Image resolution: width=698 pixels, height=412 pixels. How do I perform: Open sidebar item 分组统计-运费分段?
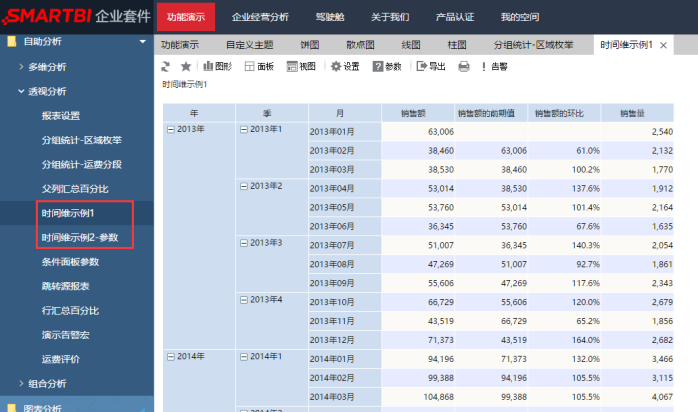pyautogui.click(x=81, y=165)
